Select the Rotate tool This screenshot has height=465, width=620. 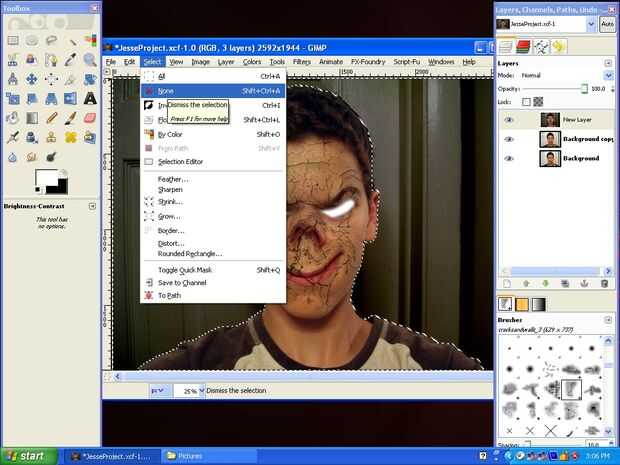(90, 79)
